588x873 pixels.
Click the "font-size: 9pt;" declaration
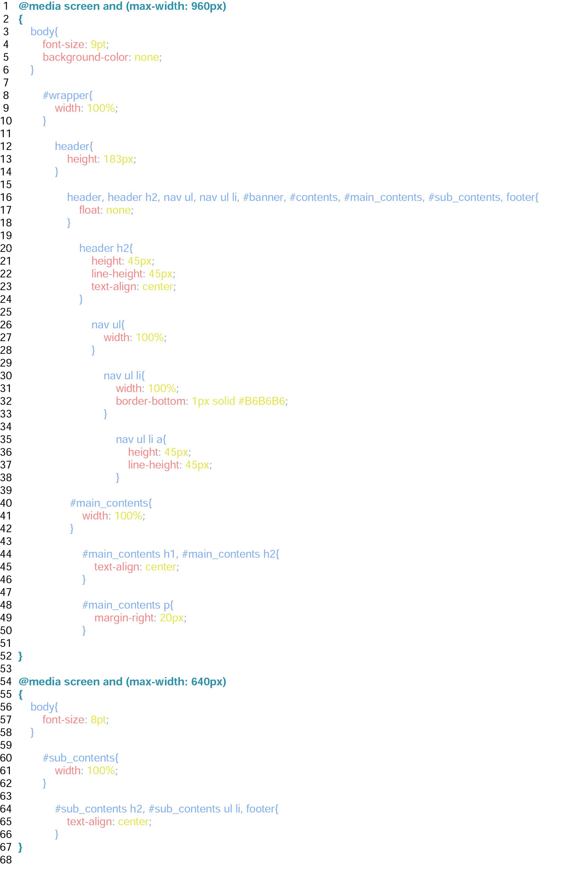click(76, 44)
